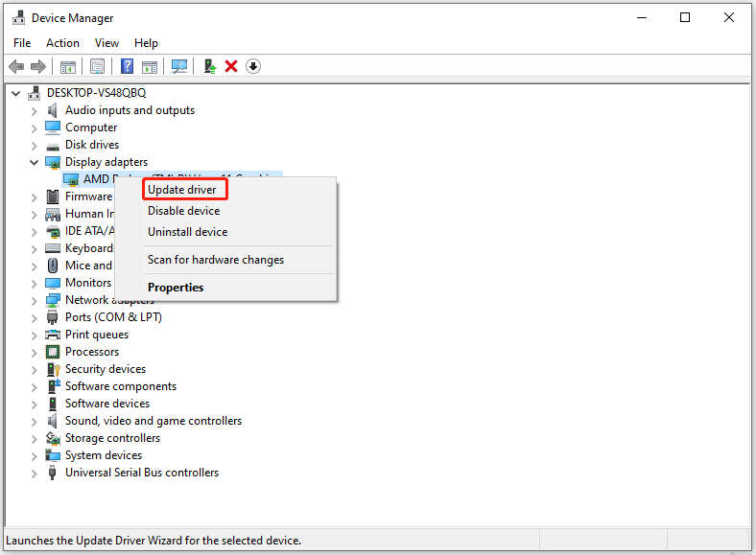The height and width of the screenshot is (555, 756).
Task: Click the Device Manager title bar icon
Action: [19, 18]
